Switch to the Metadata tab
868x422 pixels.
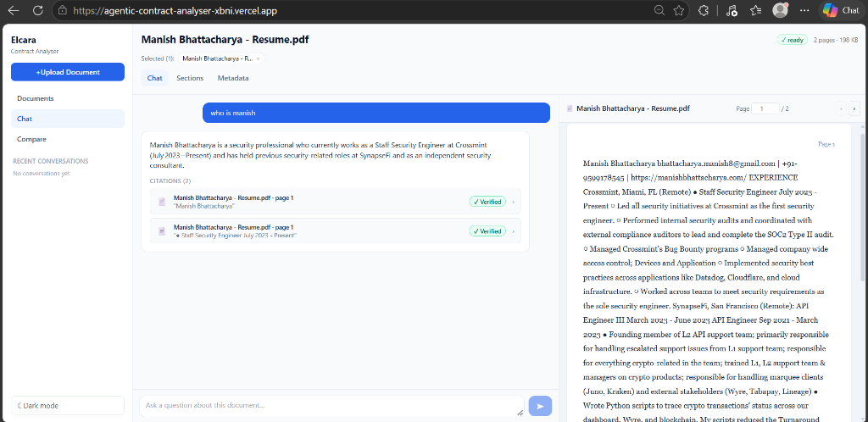(x=233, y=78)
